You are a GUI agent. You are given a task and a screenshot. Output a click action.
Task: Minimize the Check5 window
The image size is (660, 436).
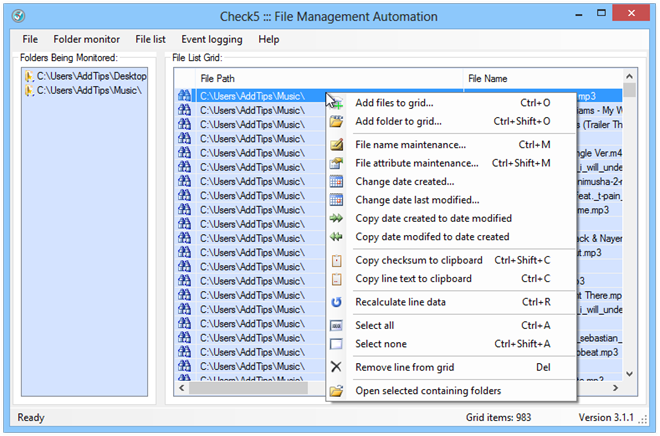pos(579,15)
